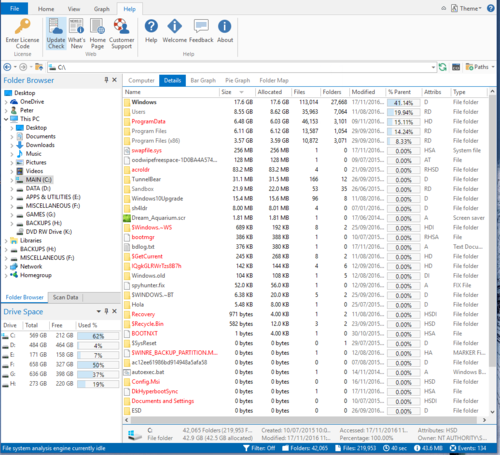500x455 pixels.
Task: Open the Drive Space panel options dropdown
Action: 99,311
